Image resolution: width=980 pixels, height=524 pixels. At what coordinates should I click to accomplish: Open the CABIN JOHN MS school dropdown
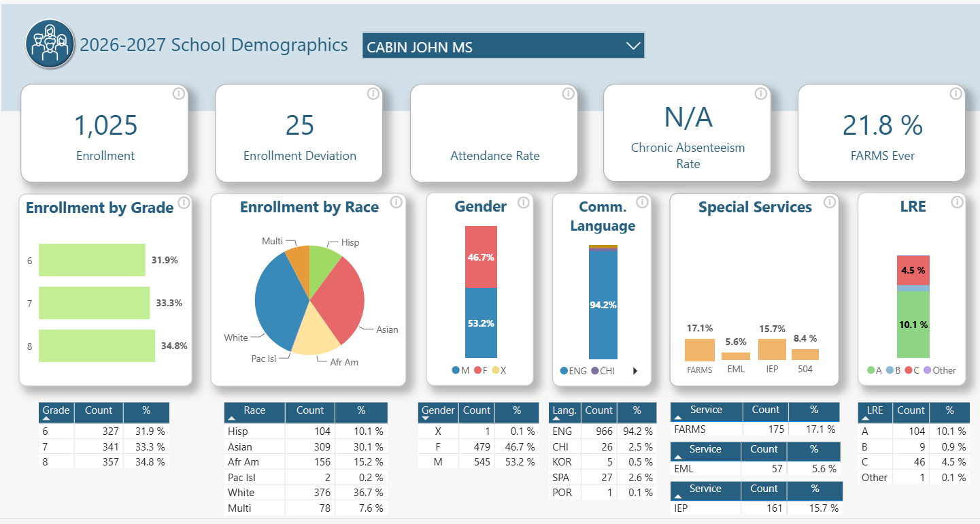pos(503,46)
